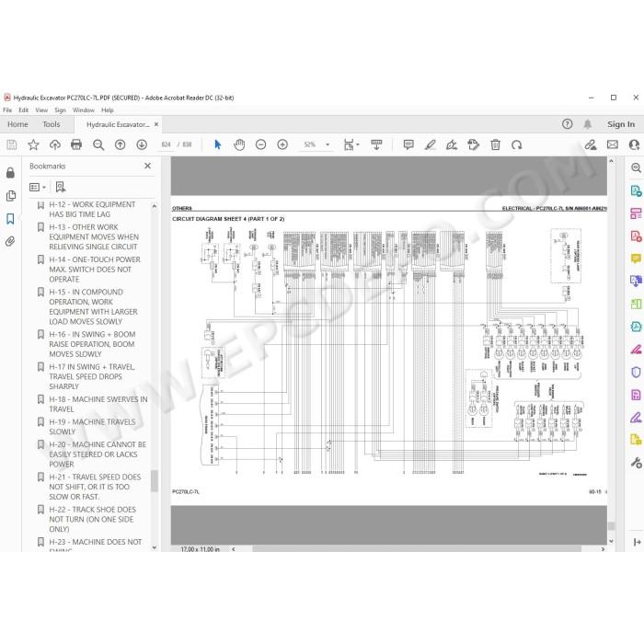
Task: Select the arrow Selection tool
Action: 218,144
